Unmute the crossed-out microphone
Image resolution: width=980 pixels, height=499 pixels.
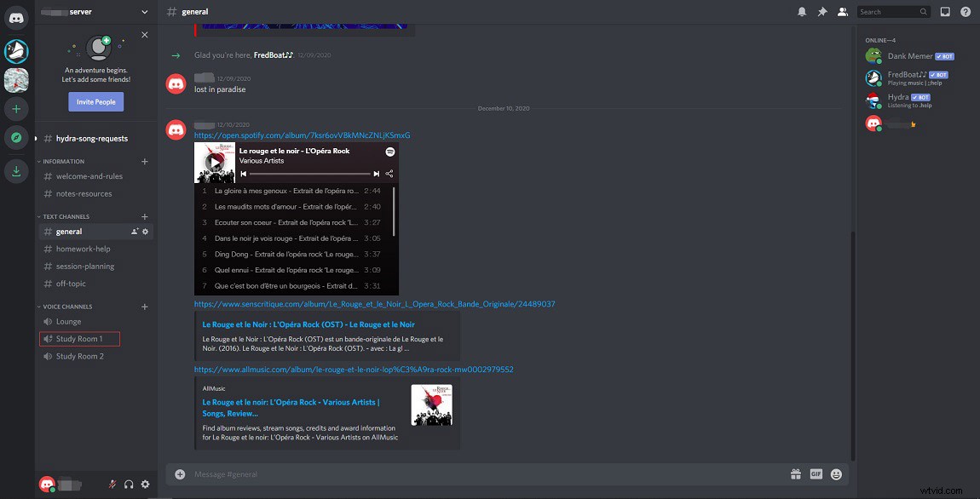click(x=111, y=484)
